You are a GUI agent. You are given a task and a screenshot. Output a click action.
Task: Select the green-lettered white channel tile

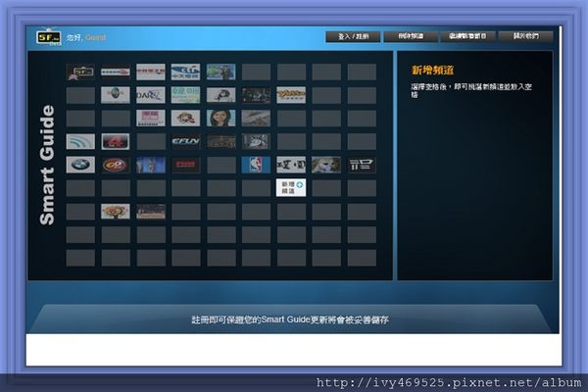[185, 95]
